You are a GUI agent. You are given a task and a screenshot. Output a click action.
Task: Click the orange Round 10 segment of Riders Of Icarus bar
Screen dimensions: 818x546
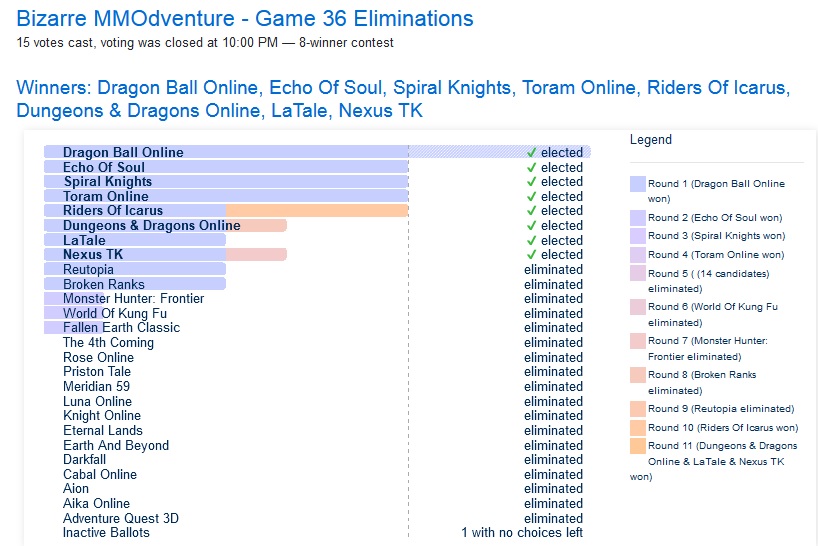pos(317,211)
